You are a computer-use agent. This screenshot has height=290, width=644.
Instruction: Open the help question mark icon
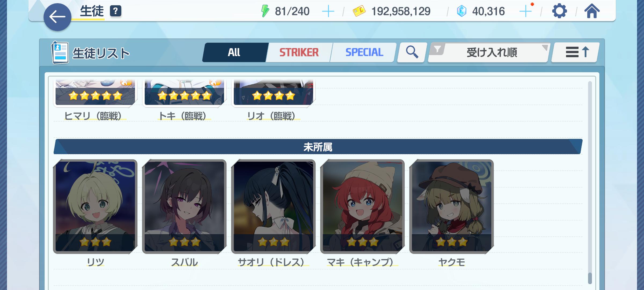pyautogui.click(x=115, y=11)
